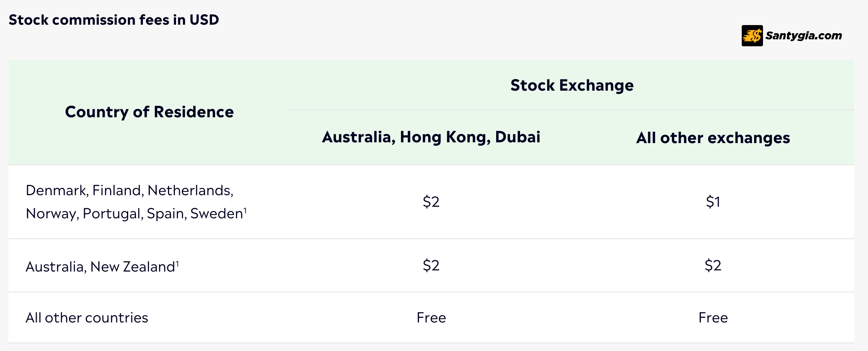868x351 pixels.
Task: Select the All other countries row label
Action: [x=87, y=318]
